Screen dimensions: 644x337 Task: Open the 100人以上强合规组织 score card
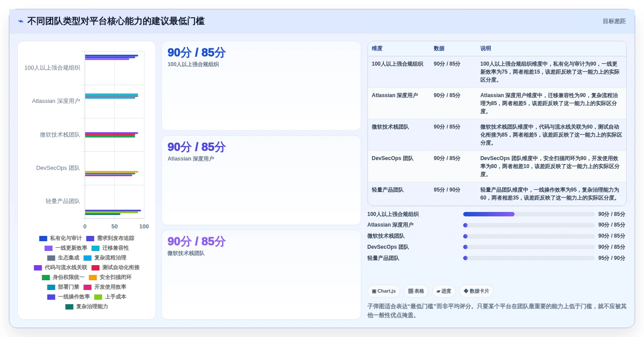[x=261, y=86]
